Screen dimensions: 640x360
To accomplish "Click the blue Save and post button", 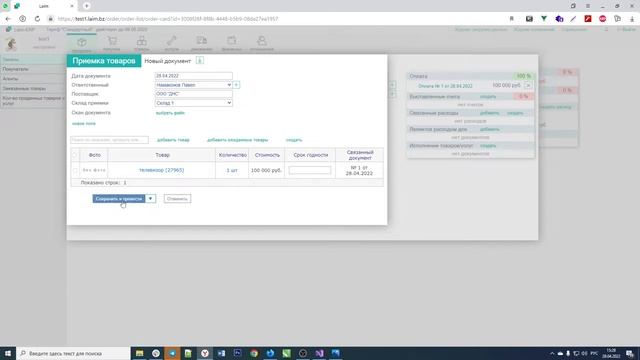I will [119, 199].
